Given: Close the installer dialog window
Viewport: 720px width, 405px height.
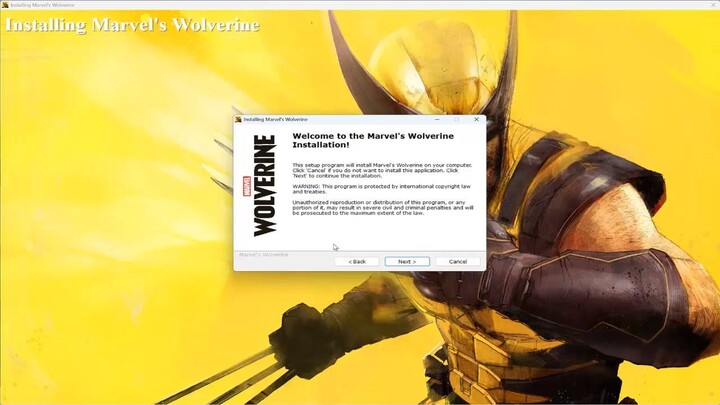Looking at the screenshot, I should tap(476, 119).
